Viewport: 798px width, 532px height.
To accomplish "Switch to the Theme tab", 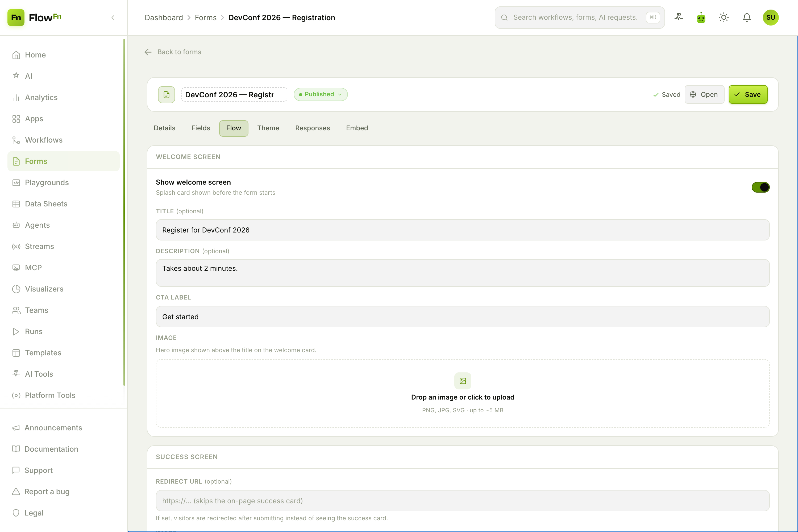I will click(268, 128).
